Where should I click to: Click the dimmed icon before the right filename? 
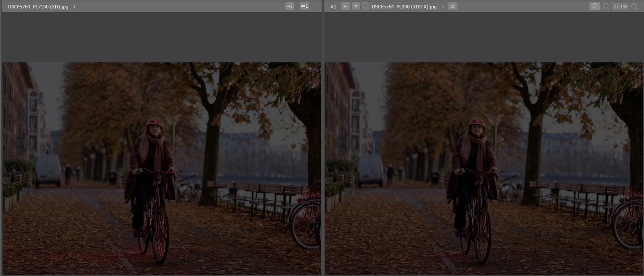pos(365,6)
